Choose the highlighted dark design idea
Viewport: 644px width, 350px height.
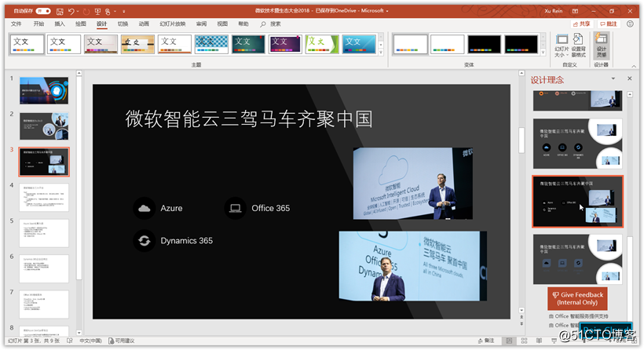577,202
